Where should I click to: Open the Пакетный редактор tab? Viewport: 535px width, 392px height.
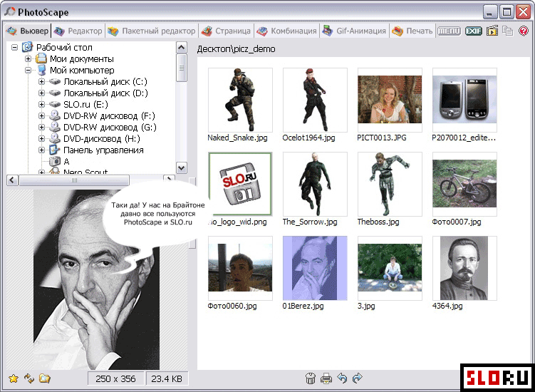coord(151,31)
